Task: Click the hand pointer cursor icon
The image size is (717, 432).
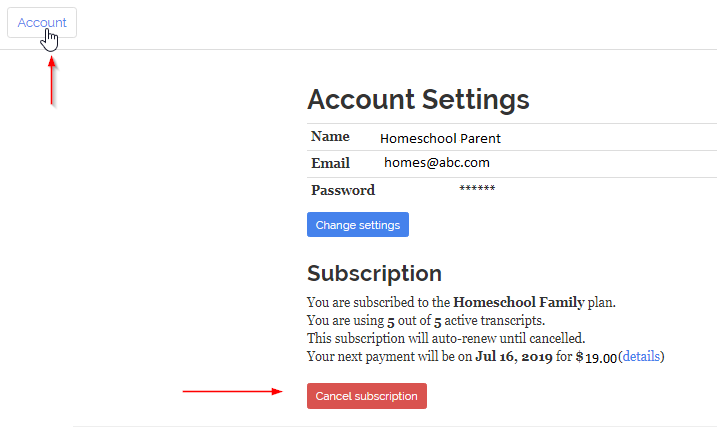Action: click(x=50, y=39)
